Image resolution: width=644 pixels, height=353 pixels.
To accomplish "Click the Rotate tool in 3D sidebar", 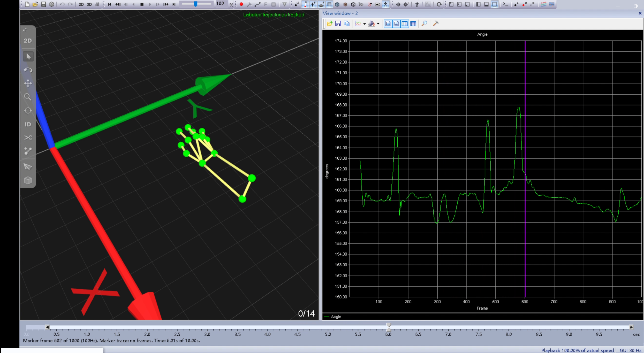I will coord(28,70).
